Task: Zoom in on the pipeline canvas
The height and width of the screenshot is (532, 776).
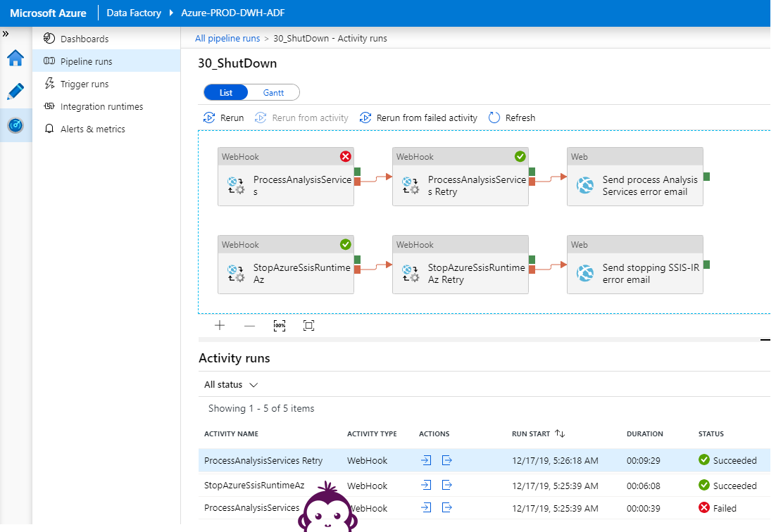Action: point(220,325)
